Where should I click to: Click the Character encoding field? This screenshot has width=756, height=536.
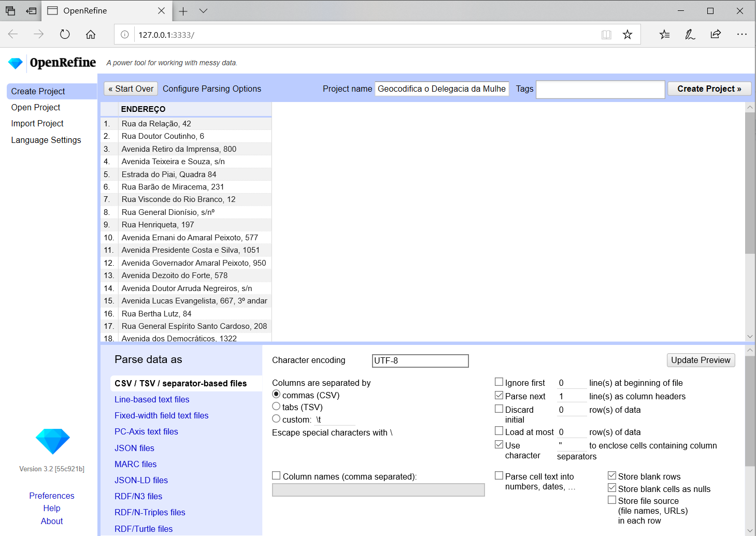[x=420, y=360]
